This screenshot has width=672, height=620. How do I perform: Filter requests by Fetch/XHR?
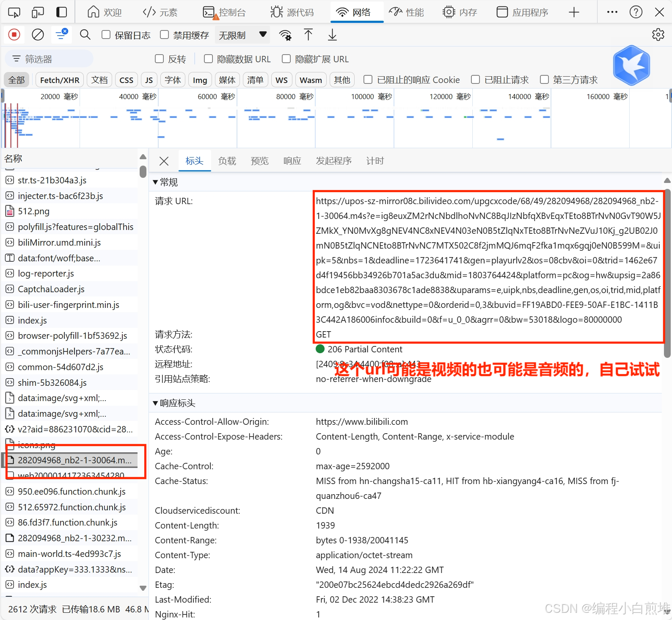(x=60, y=80)
